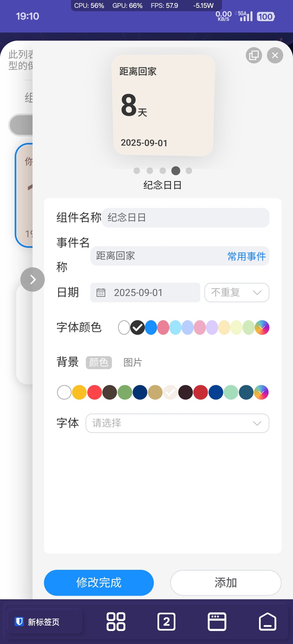Click the 事件名称 input showing 距离回家

coord(151,256)
